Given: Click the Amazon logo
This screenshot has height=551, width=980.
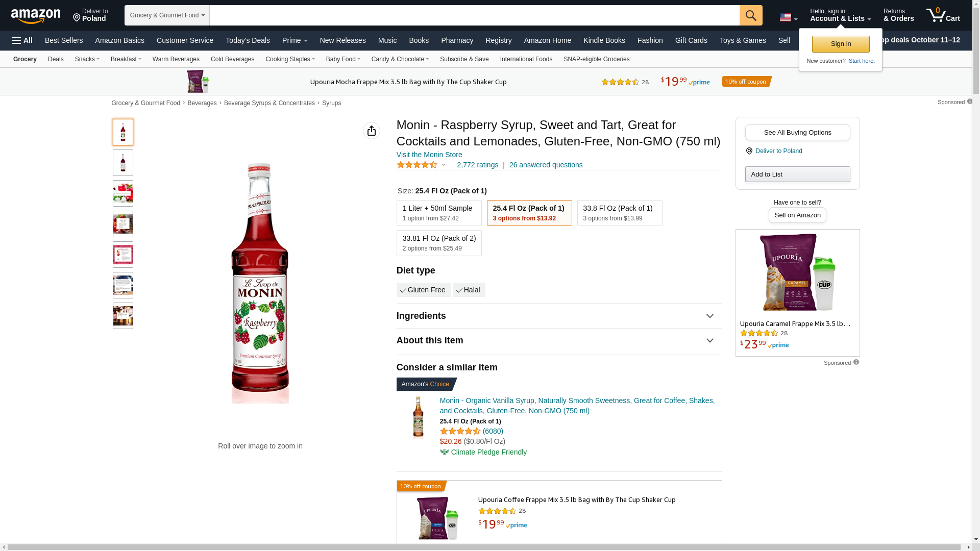Looking at the screenshot, I should [x=36, y=16].
